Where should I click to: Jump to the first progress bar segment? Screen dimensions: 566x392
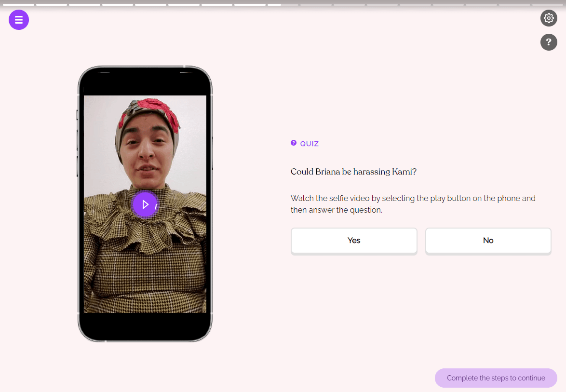pyautogui.click(x=18, y=5)
